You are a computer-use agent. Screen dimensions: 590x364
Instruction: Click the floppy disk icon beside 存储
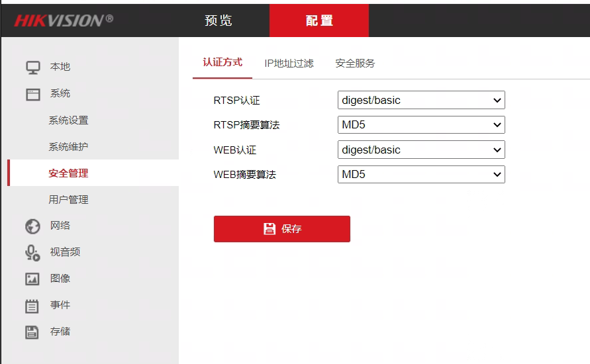(32, 332)
